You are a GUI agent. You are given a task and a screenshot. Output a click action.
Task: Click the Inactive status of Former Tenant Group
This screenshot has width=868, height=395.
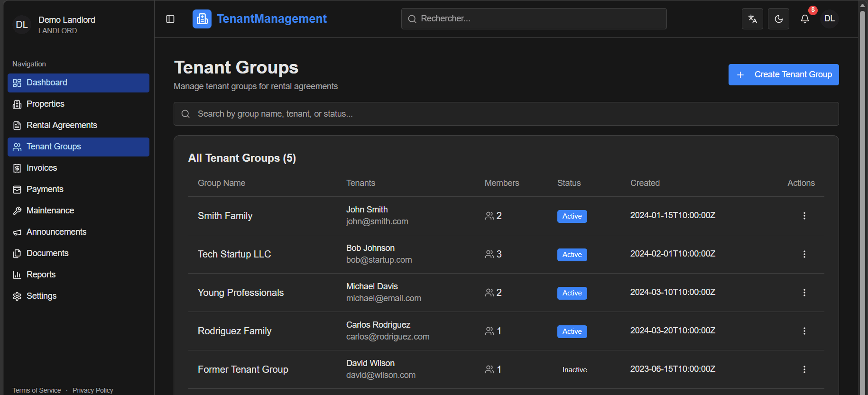tap(574, 370)
